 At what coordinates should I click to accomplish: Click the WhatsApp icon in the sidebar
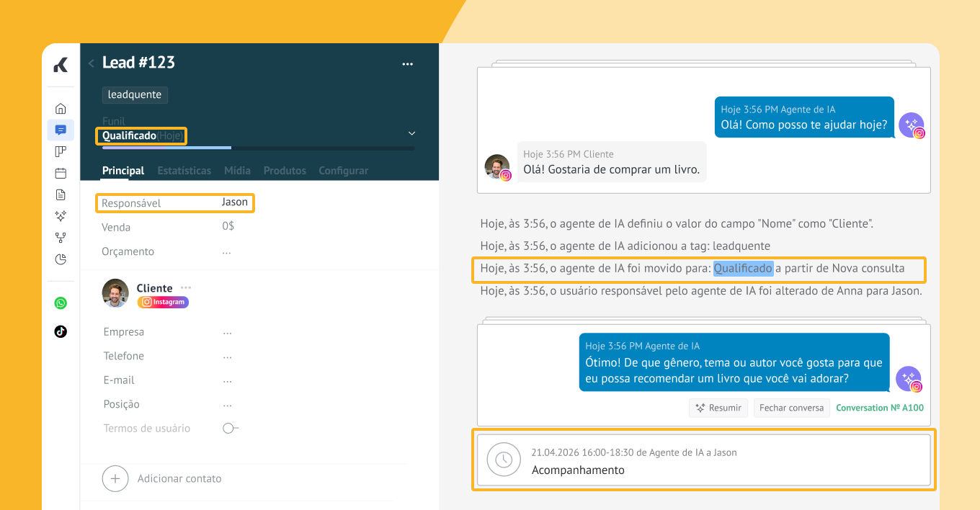tap(61, 303)
